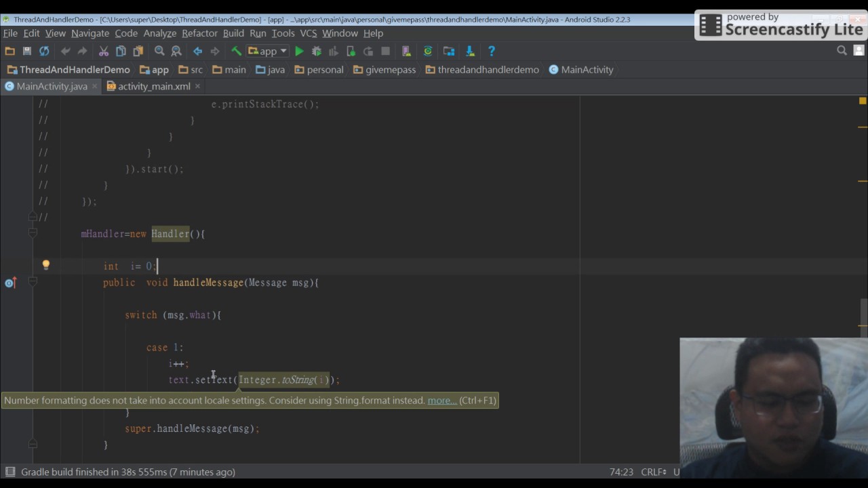
Task: Run the app with the green play icon
Action: coord(299,51)
